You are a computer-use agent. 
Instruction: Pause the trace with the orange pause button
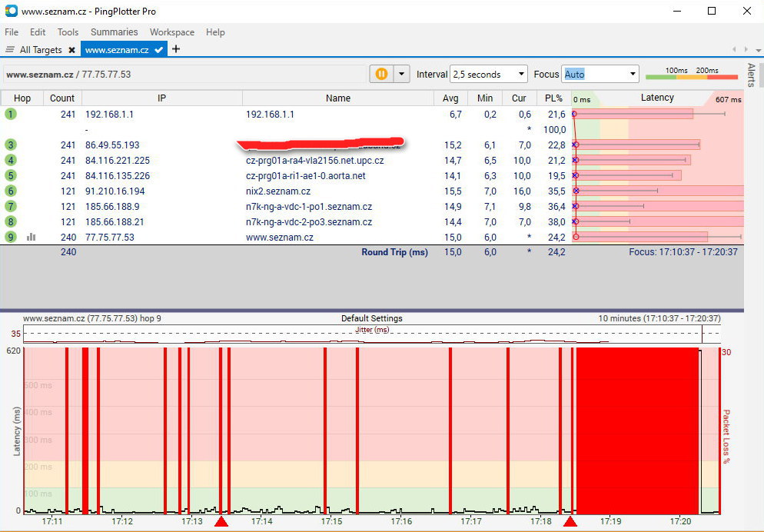[x=381, y=74]
